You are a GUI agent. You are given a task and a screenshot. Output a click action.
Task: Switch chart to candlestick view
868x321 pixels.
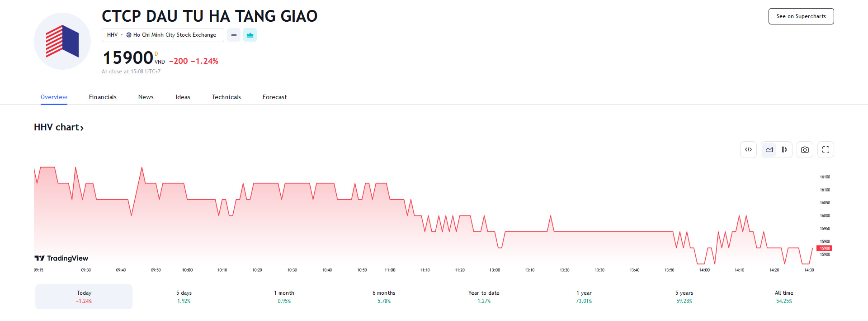point(784,149)
